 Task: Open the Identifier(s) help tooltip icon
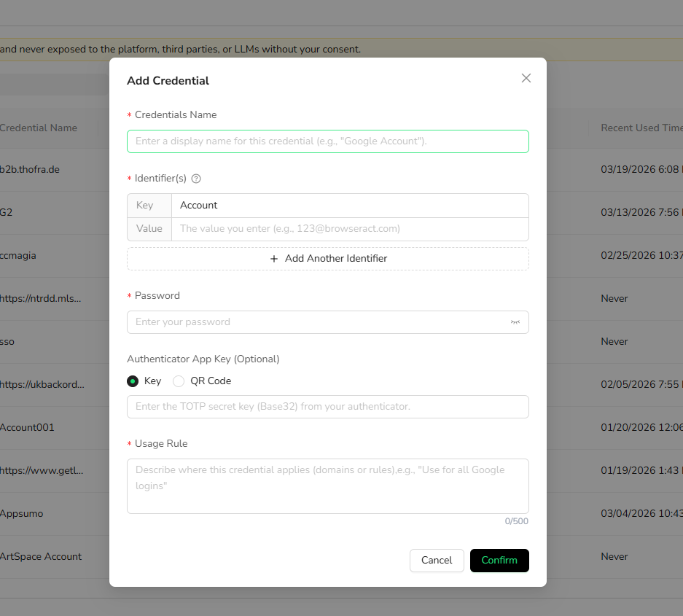point(196,179)
